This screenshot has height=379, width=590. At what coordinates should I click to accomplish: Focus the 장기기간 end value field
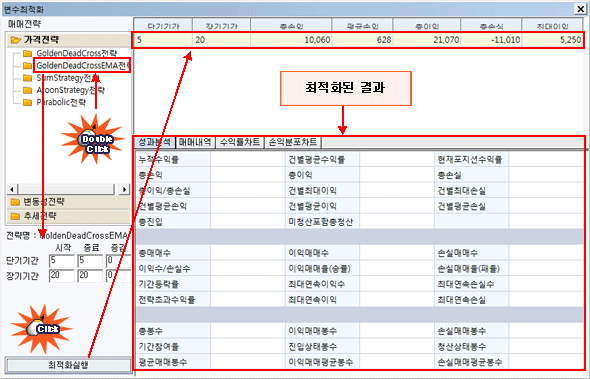[x=90, y=276]
